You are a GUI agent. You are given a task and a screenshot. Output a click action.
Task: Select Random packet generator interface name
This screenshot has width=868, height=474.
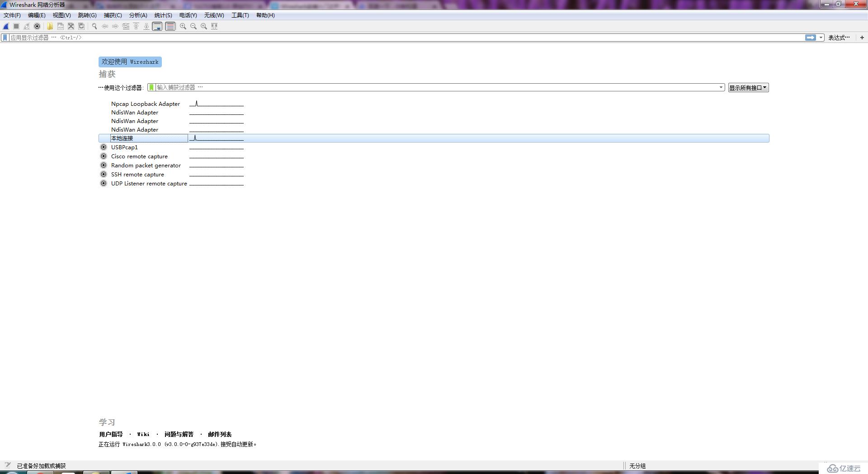[146, 165]
